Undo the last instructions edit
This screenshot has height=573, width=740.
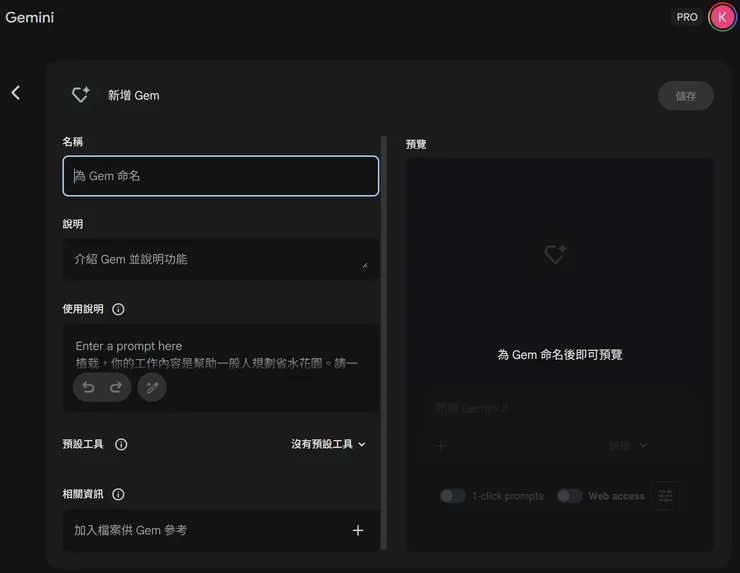point(88,388)
